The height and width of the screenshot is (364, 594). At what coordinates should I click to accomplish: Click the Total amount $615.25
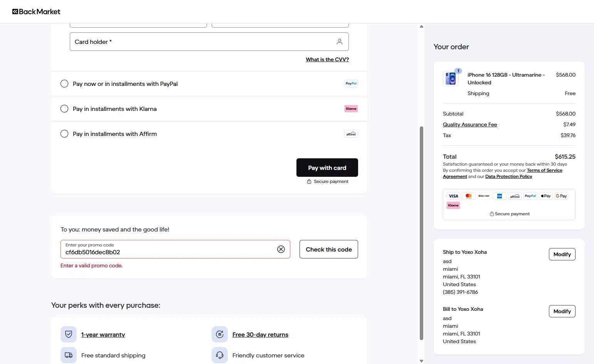[x=565, y=156]
